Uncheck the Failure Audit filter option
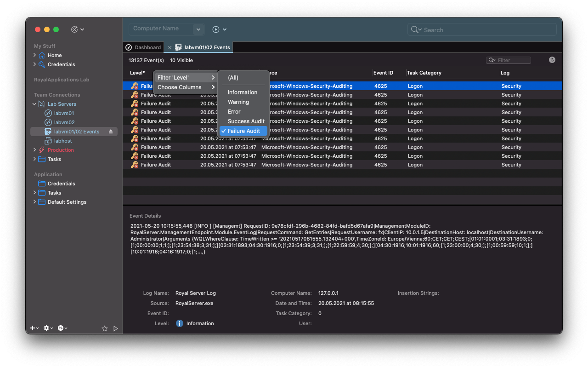588x368 pixels. (243, 131)
